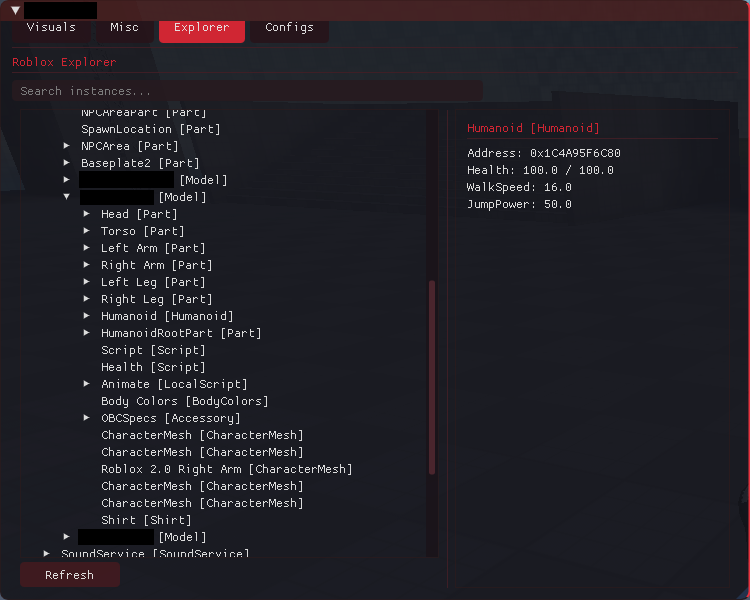Viewport: 750px width, 600px height.
Task: Select SpawnLocation in the instance tree
Action: coord(150,129)
